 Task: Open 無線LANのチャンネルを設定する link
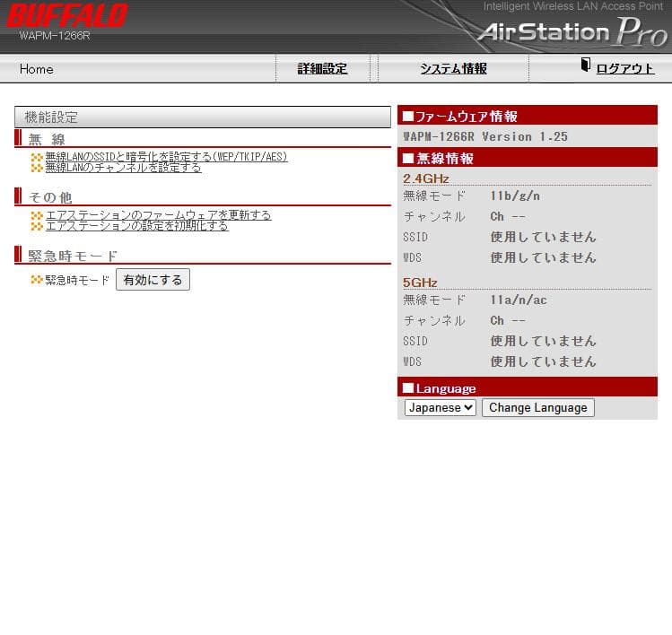tap(123, 168)
